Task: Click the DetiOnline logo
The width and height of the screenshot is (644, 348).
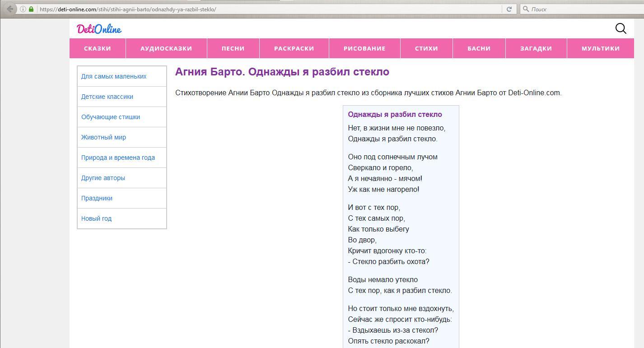Action: click(x=99, y=29)
